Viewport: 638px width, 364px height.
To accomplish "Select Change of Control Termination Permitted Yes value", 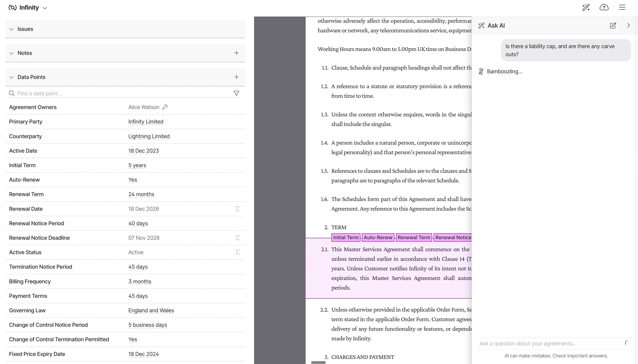I will click(x=133, y=340).
